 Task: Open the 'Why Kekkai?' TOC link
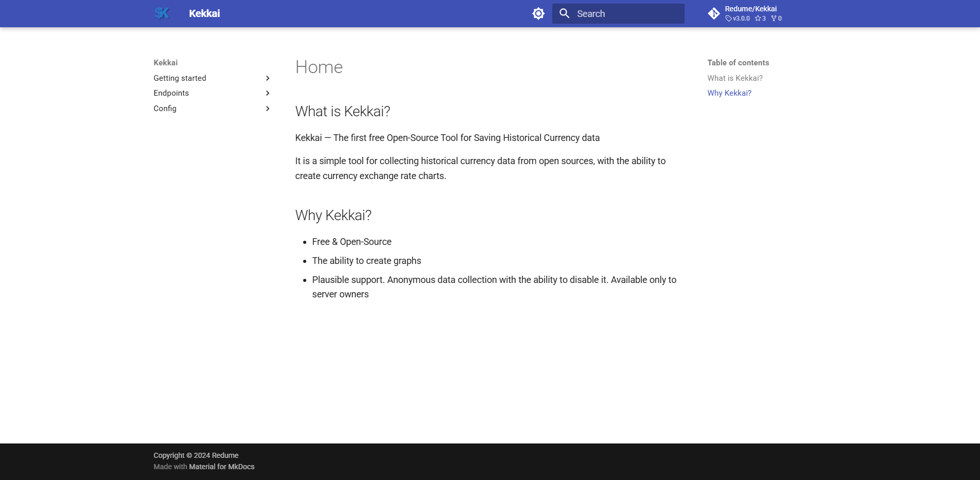[729, 93]
